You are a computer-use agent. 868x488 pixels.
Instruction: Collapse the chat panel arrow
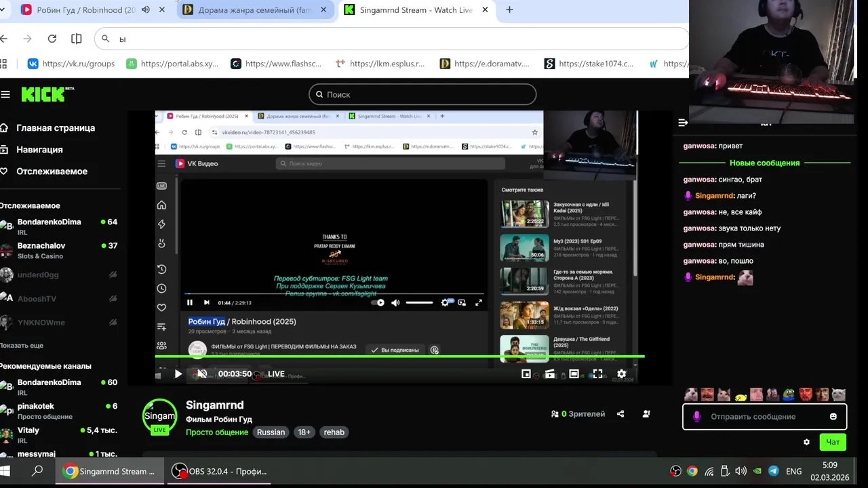(683, 123)
